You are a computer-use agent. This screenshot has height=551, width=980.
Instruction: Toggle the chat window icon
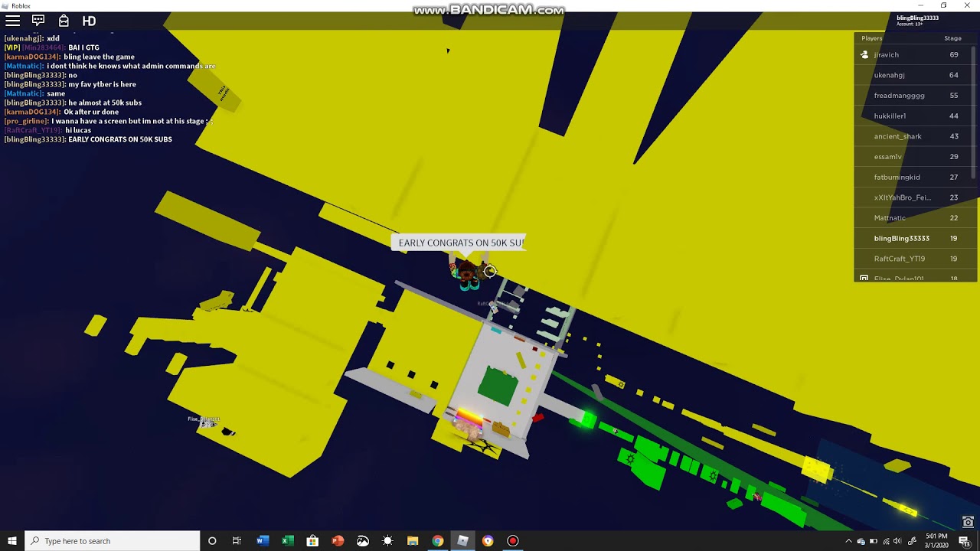tap(38, 21)
